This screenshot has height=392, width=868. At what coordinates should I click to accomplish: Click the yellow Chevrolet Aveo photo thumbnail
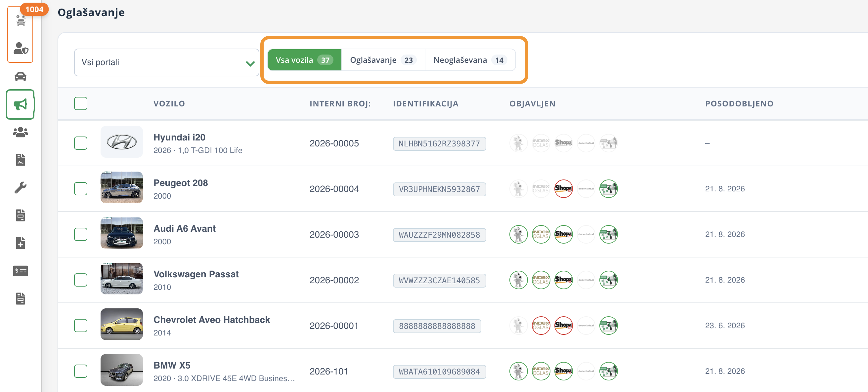[122, 324]
